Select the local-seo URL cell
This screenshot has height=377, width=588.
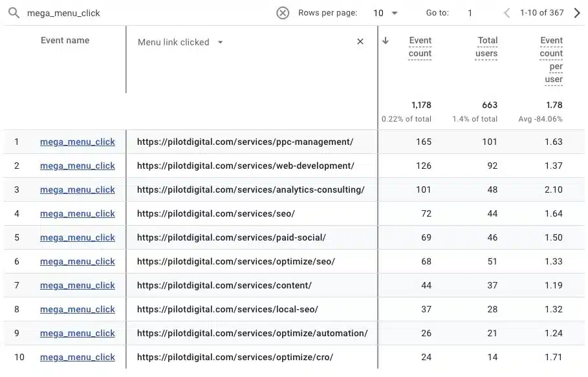(228, 310)
